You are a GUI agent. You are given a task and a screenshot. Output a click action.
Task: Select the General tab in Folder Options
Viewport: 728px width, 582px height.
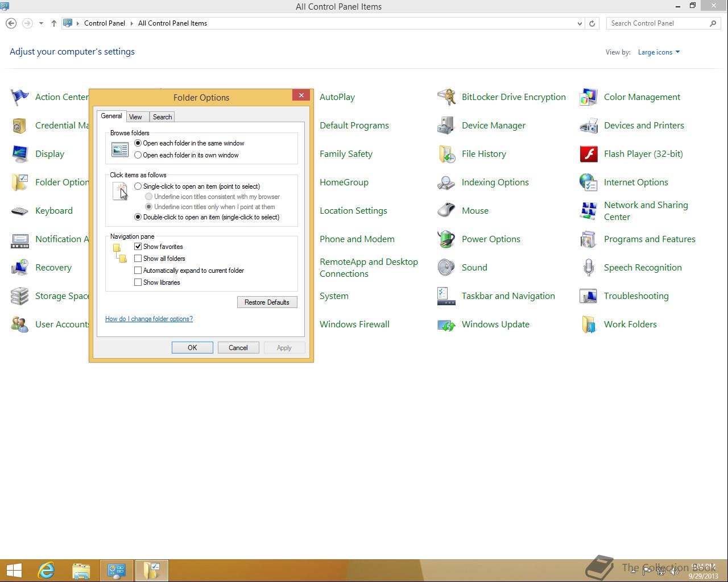coord(111,116)
